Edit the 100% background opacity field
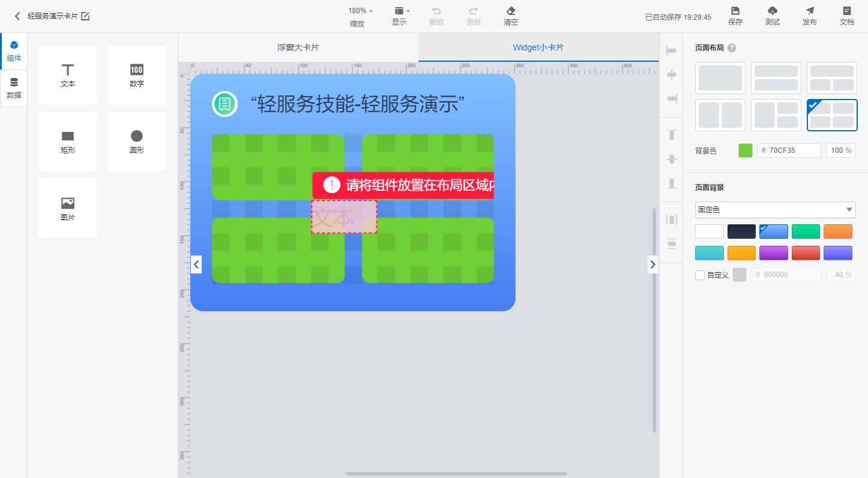868x478 pixels. (x=841, y=151)
